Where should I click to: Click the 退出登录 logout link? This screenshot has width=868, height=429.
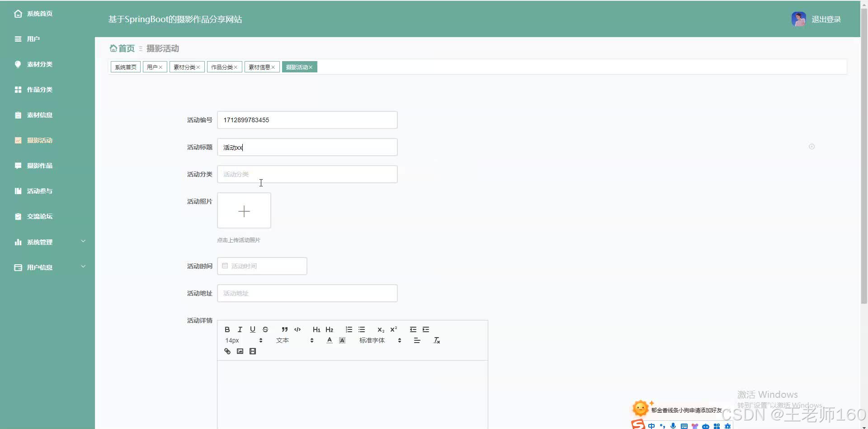[826, 19]
